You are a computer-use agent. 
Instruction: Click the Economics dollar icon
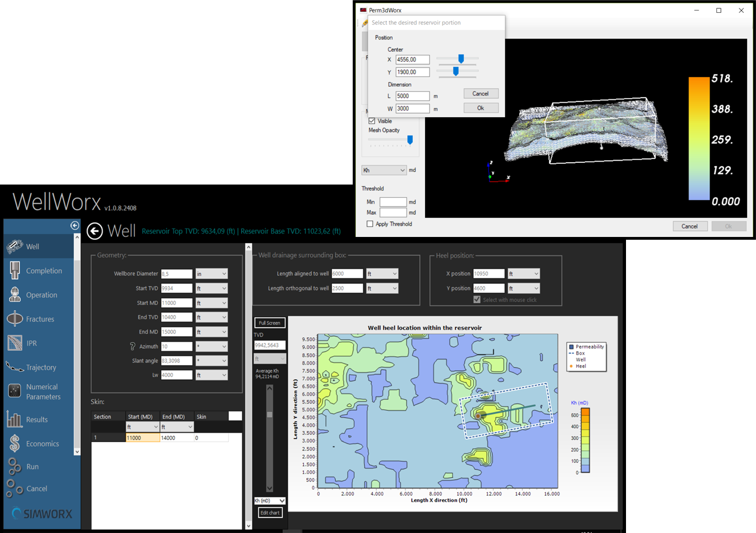tap(15, 443)
